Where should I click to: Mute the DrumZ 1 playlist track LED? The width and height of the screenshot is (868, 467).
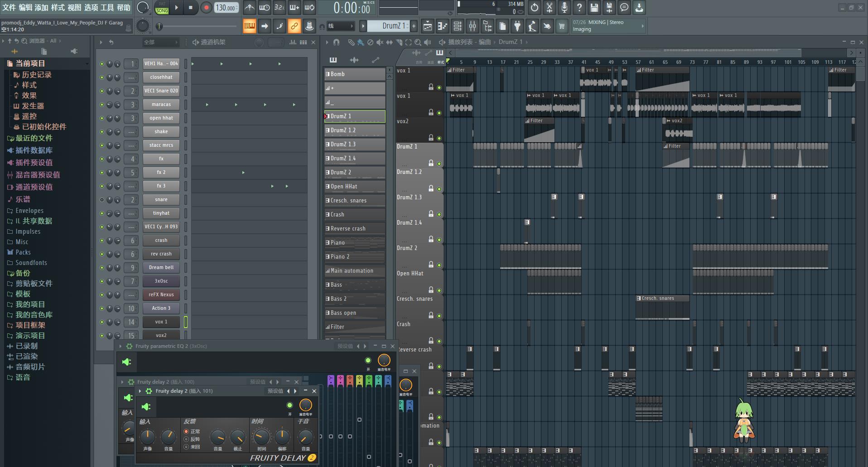439,164
